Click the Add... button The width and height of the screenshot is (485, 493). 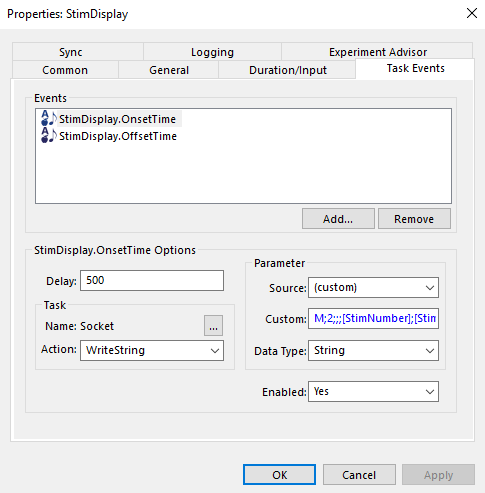pos(338,219)
